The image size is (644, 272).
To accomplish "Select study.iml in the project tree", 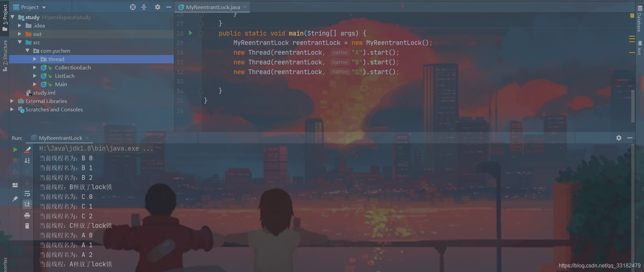I will tap(44, 93).
